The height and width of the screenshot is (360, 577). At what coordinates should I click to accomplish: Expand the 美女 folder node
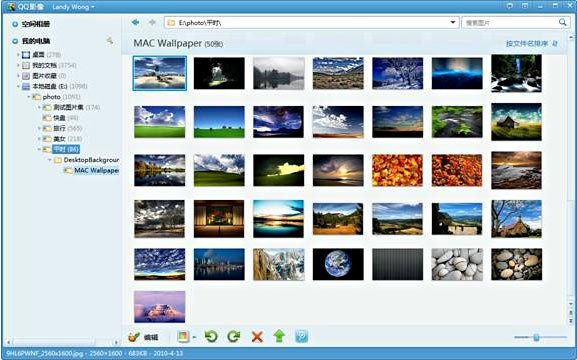39,139
